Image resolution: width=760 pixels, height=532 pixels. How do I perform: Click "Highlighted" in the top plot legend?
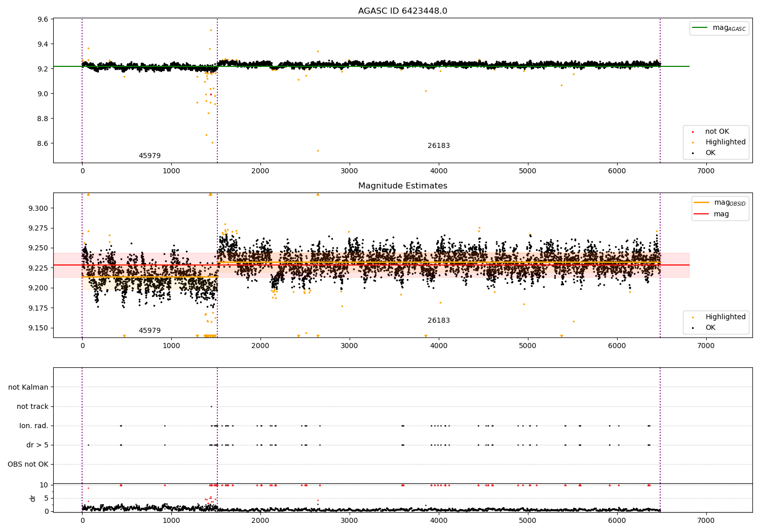coord(725,142)
